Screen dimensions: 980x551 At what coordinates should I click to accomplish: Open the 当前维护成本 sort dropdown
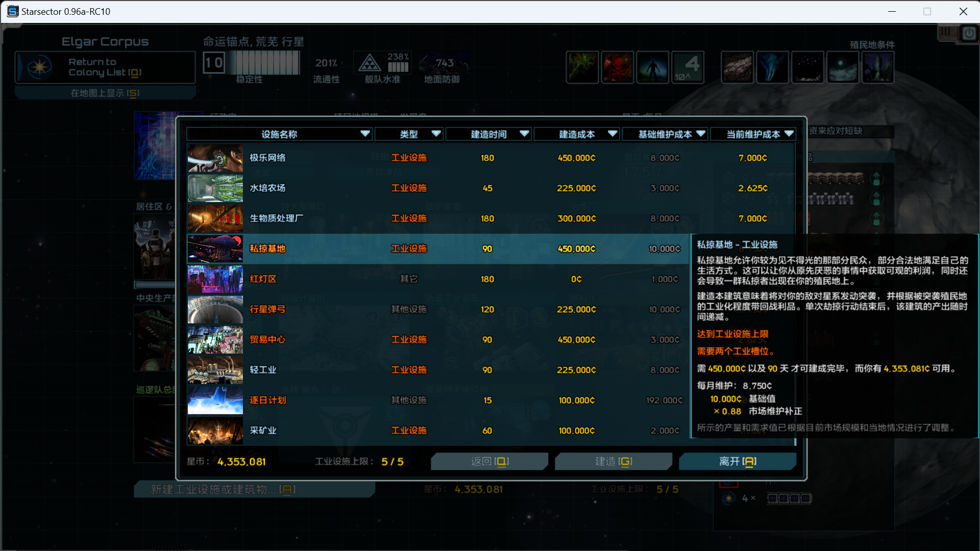coord(789,134)
